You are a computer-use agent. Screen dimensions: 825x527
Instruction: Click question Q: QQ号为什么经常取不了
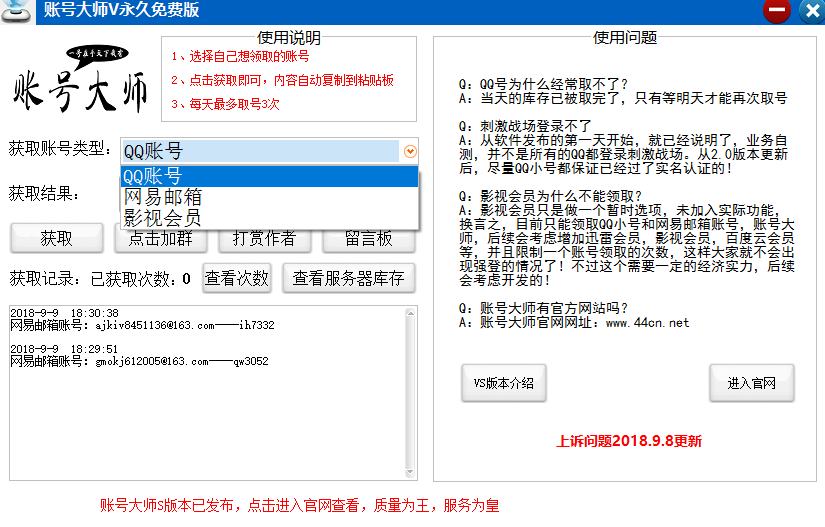544,85
